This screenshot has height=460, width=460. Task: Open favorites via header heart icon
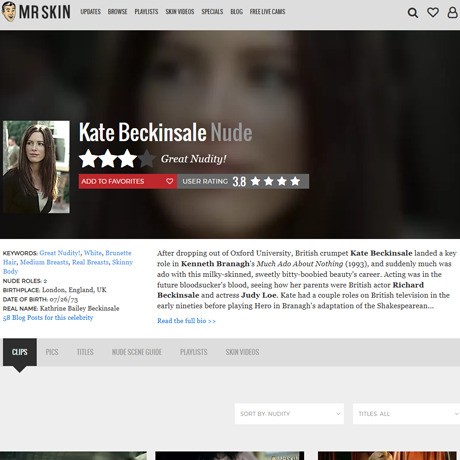click(433, 12)
